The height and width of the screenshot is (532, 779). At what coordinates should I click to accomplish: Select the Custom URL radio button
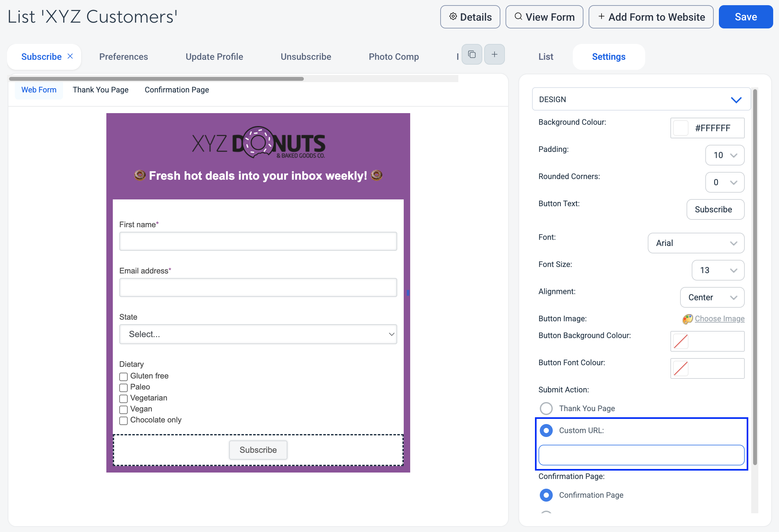546,431
